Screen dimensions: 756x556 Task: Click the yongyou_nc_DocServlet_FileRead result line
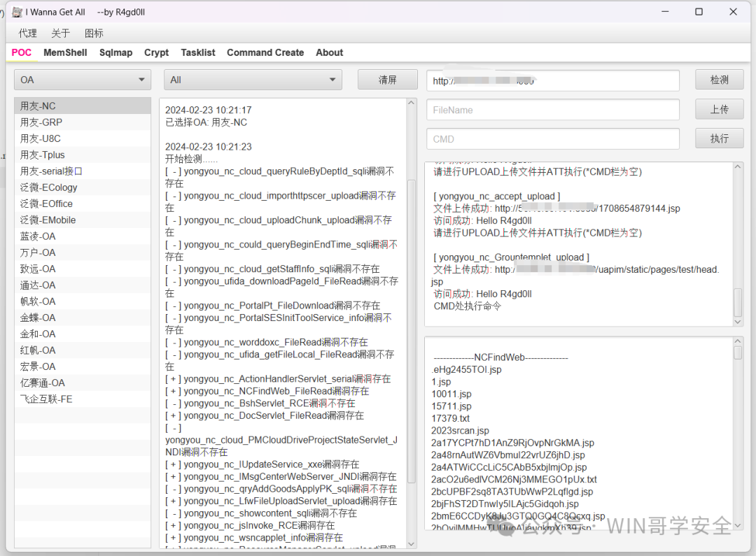click(x=265, y=416)
